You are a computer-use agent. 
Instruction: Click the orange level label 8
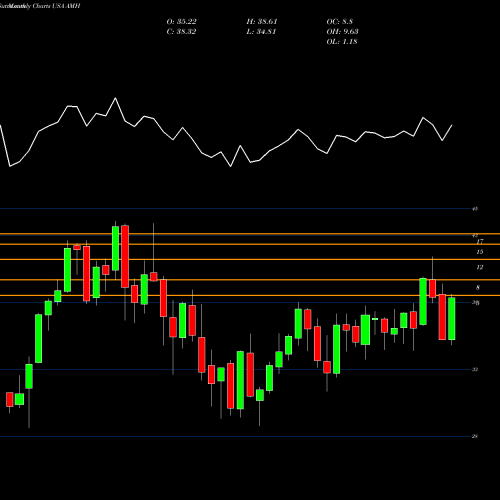478,288
